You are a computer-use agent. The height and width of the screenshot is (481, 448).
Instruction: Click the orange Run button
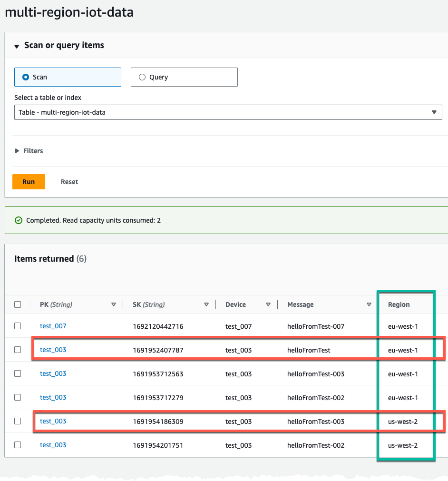pos(29,182)
